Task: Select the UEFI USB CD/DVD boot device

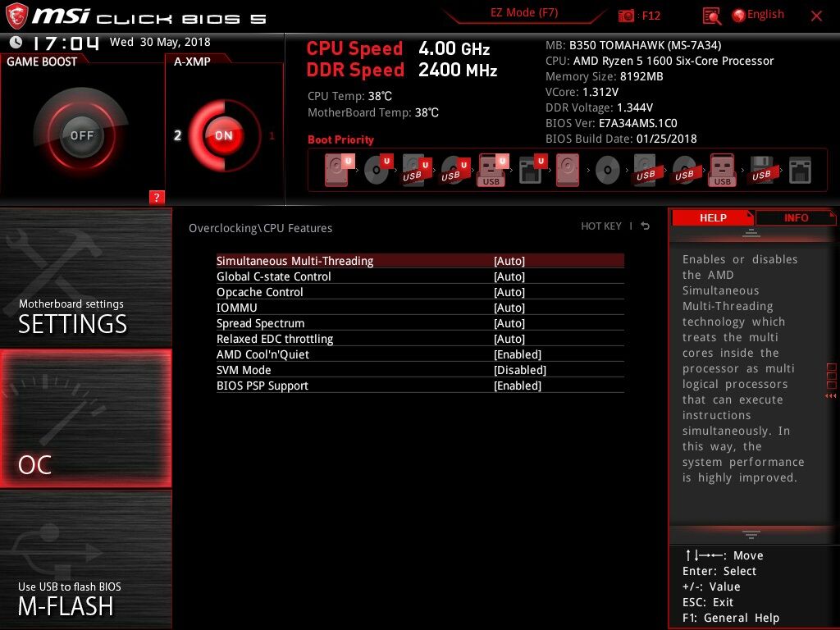Action: (455, 170)
